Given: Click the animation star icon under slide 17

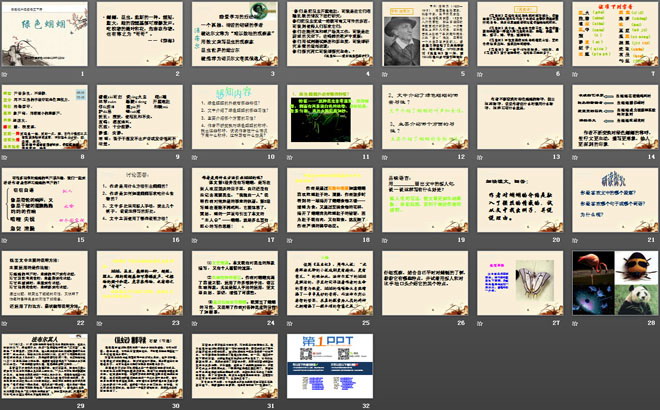Looking at the screenshot, I should (x=195, y=240).
